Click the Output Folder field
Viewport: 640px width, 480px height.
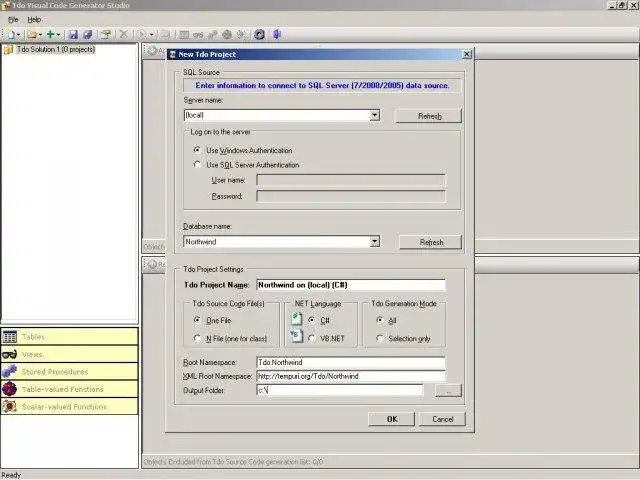tap(340, 390)
